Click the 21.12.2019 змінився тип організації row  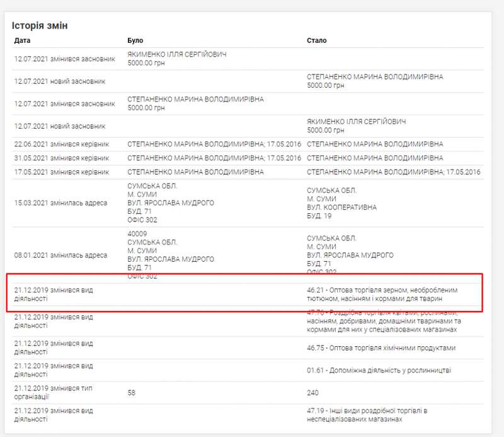pos(53,392)
